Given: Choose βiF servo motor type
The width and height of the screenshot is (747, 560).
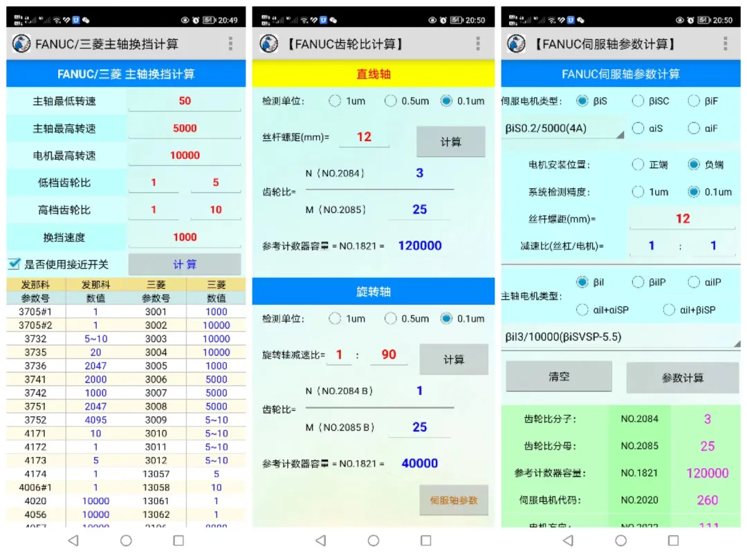Looking at the screenshot, I should 694,101.
